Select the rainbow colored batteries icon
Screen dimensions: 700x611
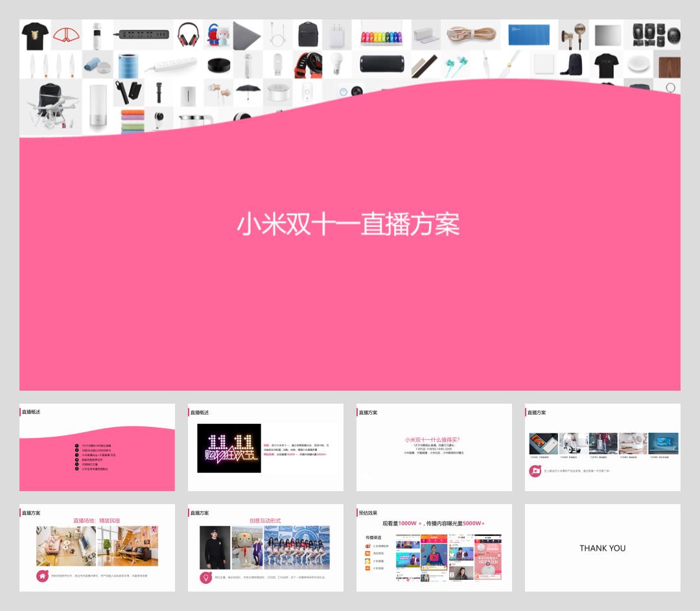tap(380, 35)
